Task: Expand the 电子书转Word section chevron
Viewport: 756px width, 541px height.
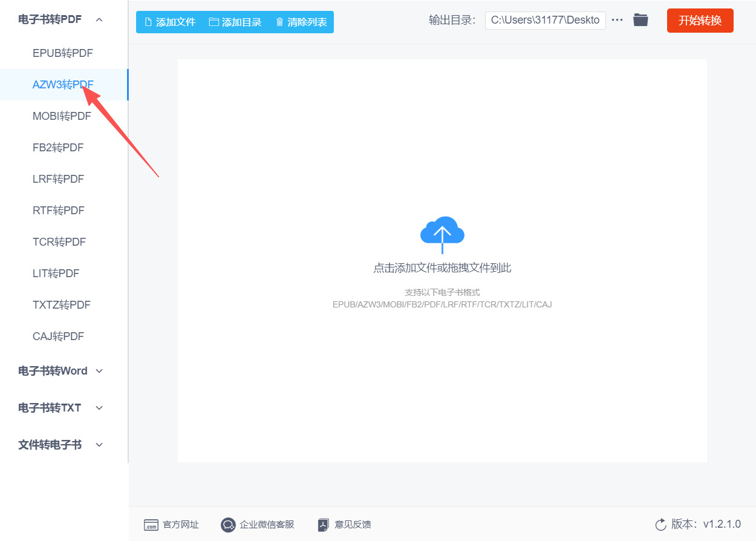Action: pyautogui.click(x=100, y=371)
